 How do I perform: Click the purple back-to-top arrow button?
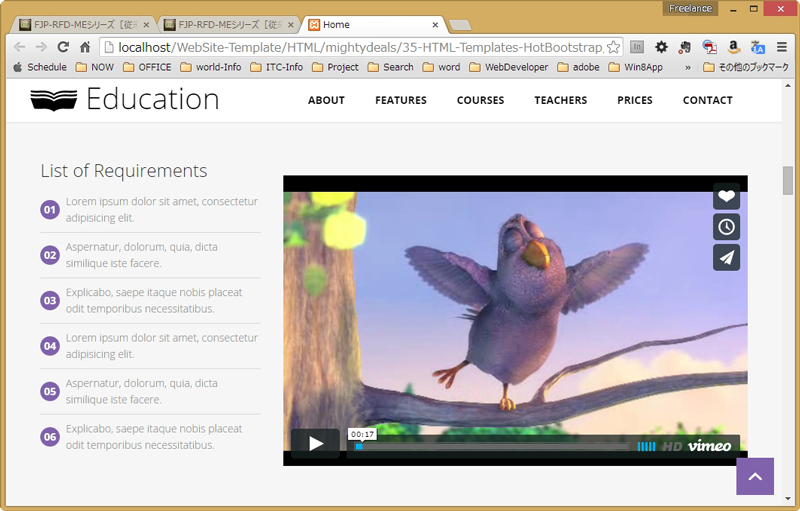(755, 476)
